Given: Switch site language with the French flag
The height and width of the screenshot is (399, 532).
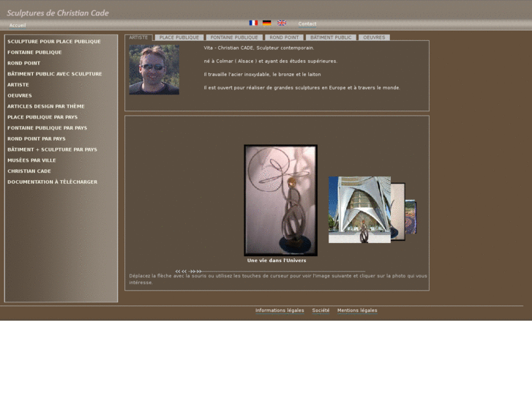Looking at the screenshot, I should tap(253, 23).
